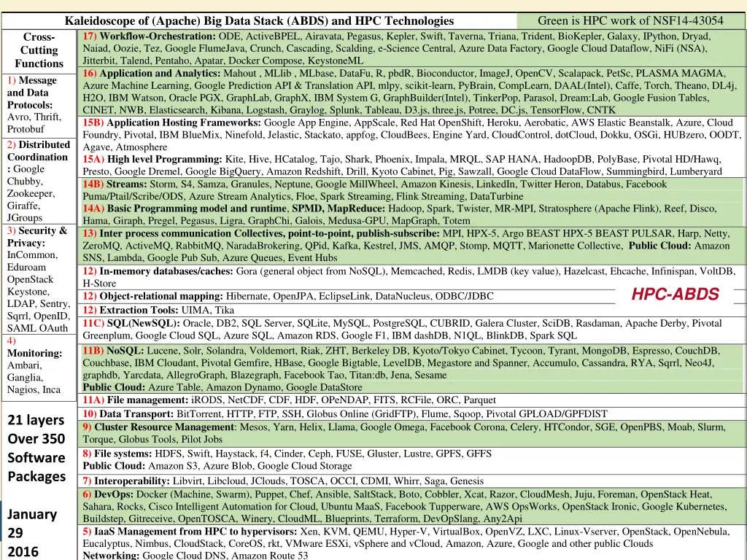Viewport: 747px width, 560px height.
Task: Click 'TensorFlow, CNTK' in Application and Analytics
Action: (x=573, y=110)
